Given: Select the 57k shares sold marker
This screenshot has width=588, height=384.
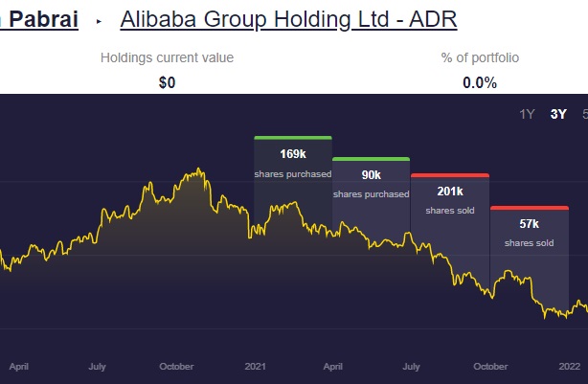Looking at the screenshot, I should (529, 231).
